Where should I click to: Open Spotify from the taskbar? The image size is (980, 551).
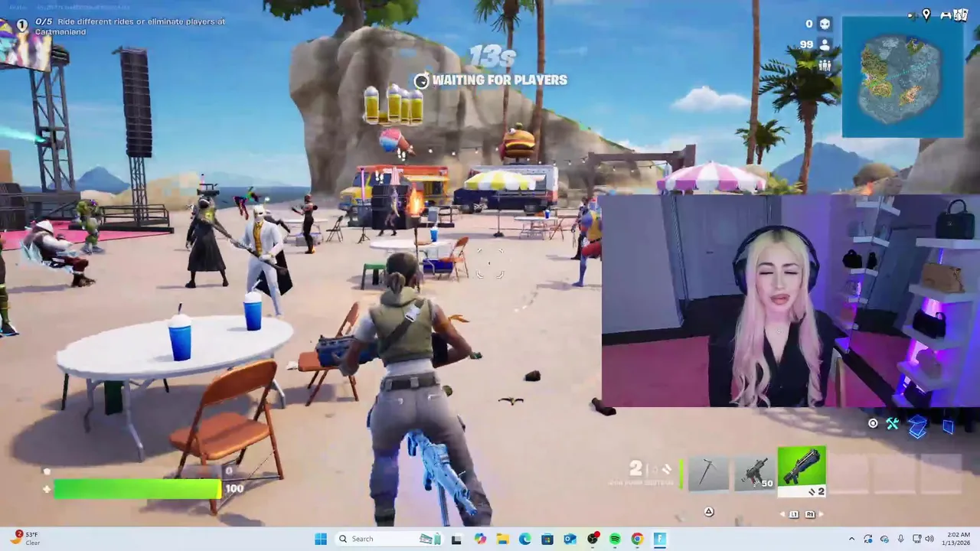coord(615,539)
